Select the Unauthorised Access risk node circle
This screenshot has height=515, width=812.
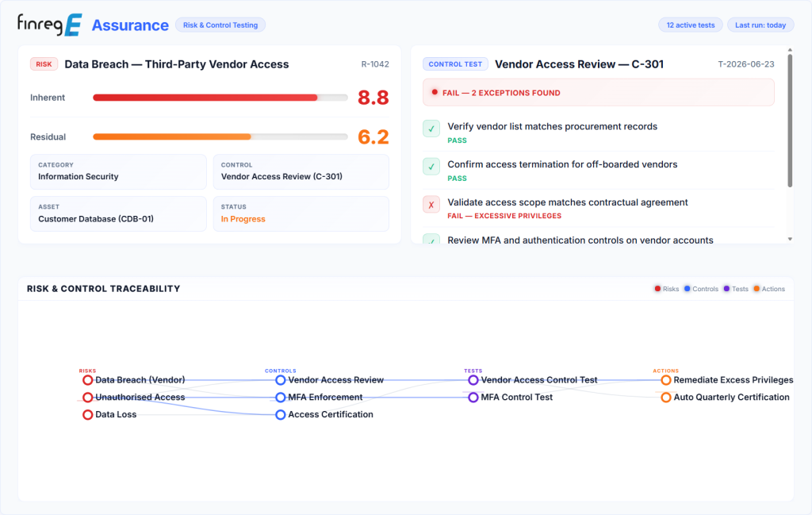(87, 398)
